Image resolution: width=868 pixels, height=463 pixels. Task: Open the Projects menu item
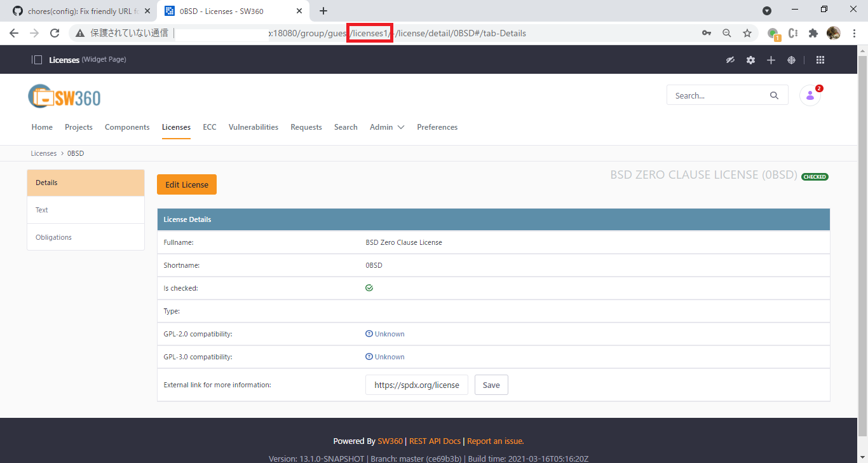tap(79, 127)
